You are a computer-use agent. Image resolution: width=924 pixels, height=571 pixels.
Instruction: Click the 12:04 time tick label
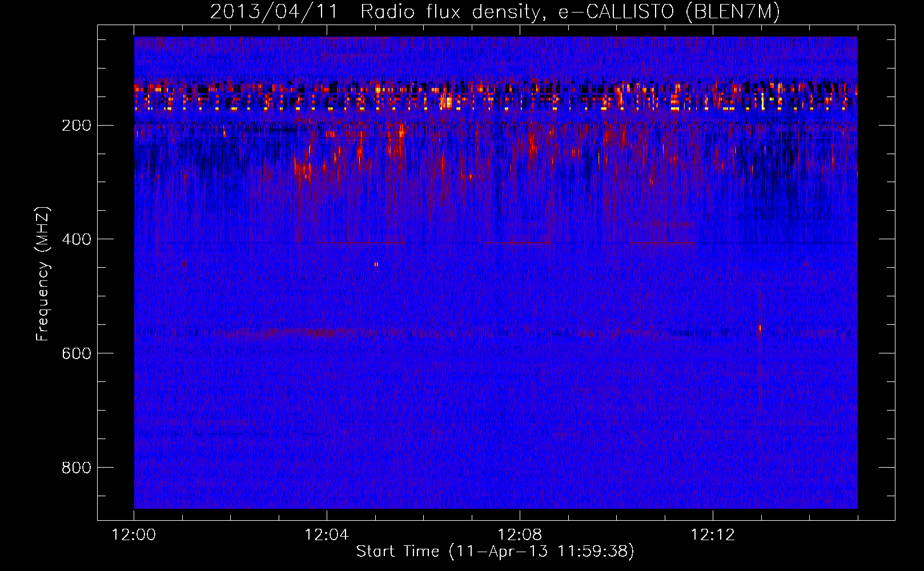click(x=327, y=535)
